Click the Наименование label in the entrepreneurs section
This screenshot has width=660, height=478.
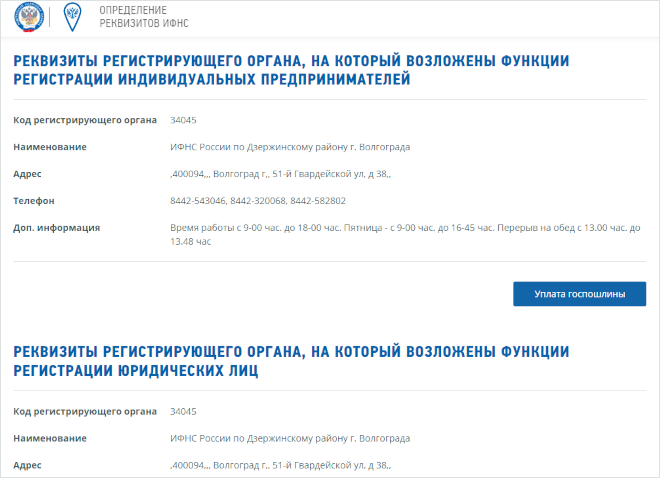click(50, 147)
